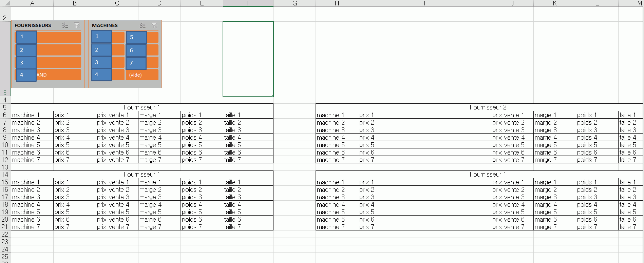Select row 23 header
The height and width of the screenshot is (263, 644).
coord(5,242)
